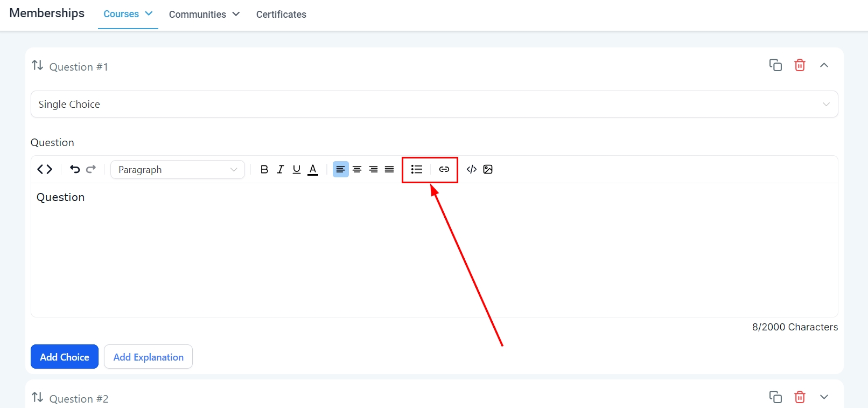Open the Paragraph style dropdown
This screenshot has width=868, height=408.
[177, 169]
